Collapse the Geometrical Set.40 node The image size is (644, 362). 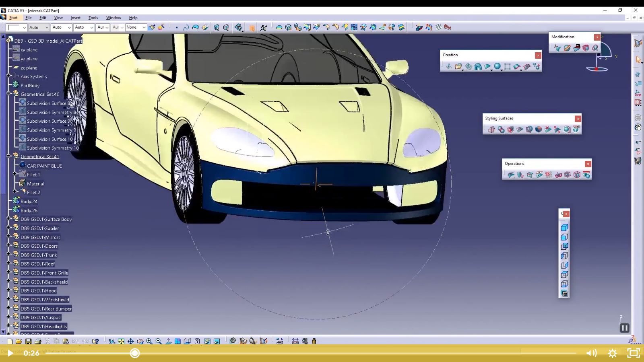click(8, 93)
